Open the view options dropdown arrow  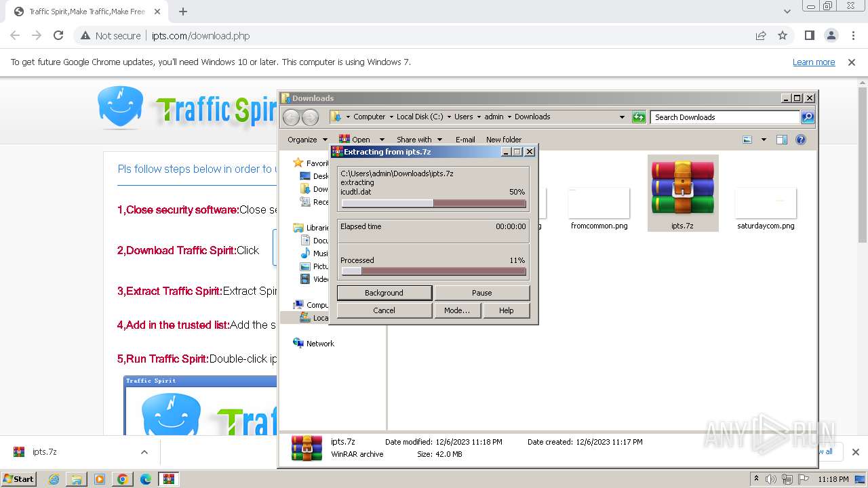pyautogui.click(x=764, y=140)
